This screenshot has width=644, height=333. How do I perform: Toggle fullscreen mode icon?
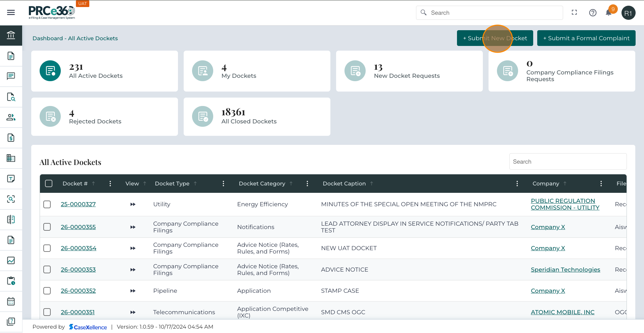pyautogui.click(x=574, y=12)
